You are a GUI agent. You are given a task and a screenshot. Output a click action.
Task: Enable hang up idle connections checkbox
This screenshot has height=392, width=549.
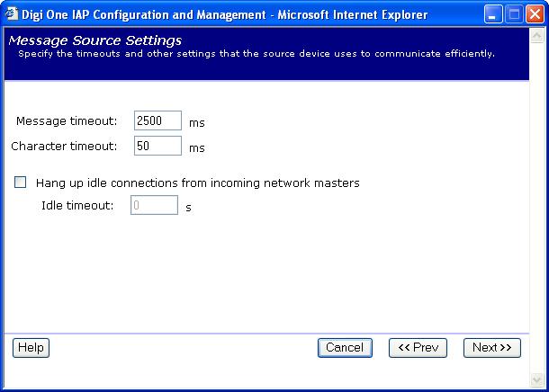pyautogui.click(x=21, y=183)
